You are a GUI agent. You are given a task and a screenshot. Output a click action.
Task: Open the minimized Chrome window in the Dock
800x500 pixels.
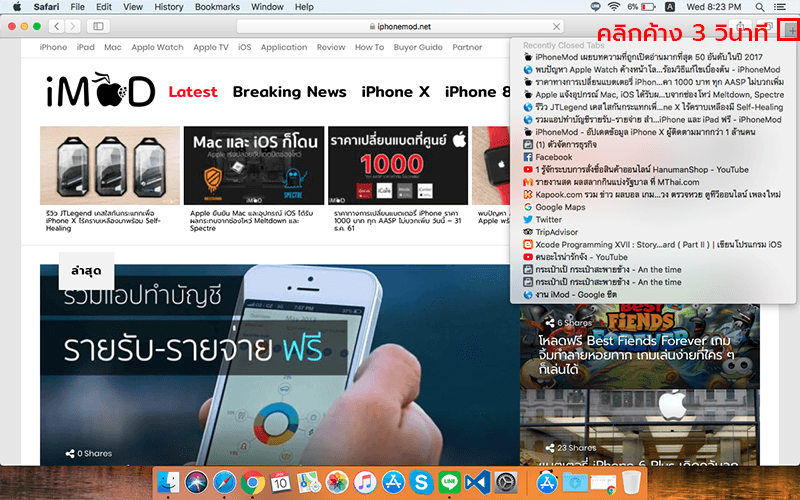pos(603,482)
